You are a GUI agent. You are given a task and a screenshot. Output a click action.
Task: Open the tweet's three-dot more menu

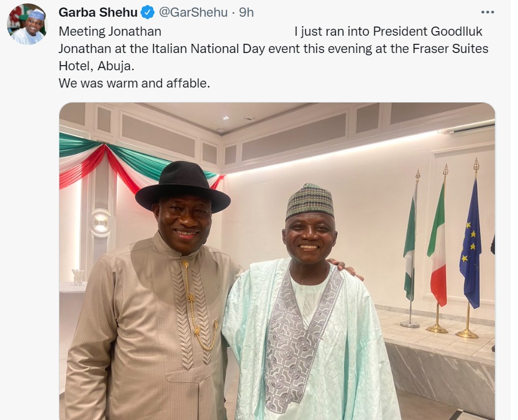487,12
